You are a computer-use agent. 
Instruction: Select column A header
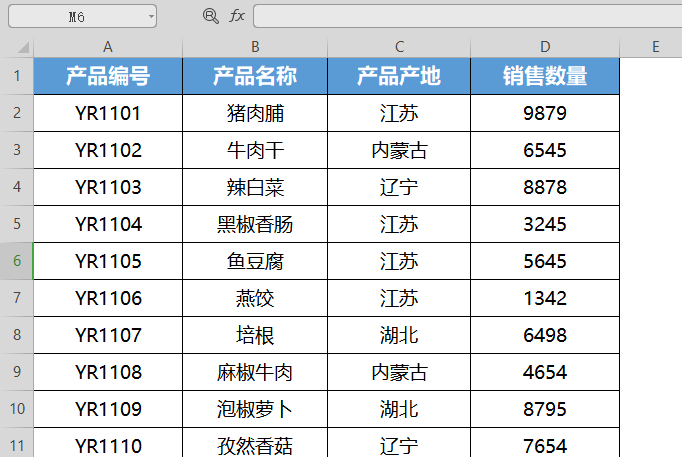tap(108, 47)
